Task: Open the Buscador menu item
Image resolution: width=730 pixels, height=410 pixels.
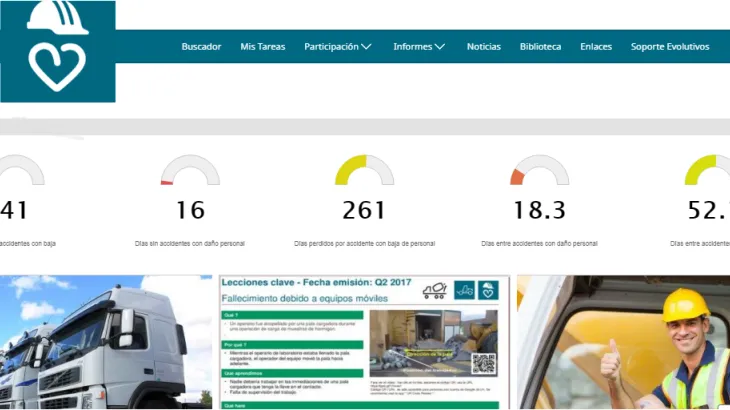Action: [x=201, y=47]
